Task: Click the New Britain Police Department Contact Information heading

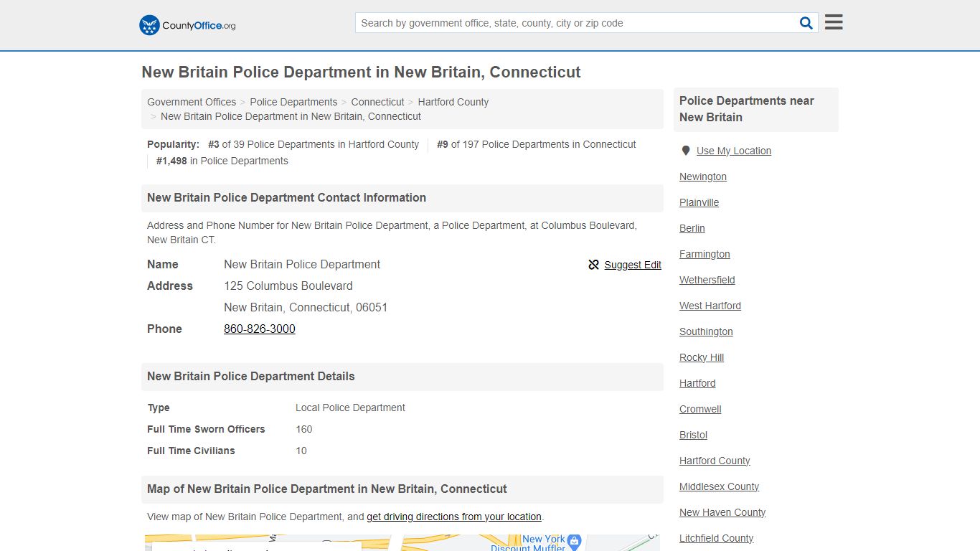Action: (x=286, y=197)
